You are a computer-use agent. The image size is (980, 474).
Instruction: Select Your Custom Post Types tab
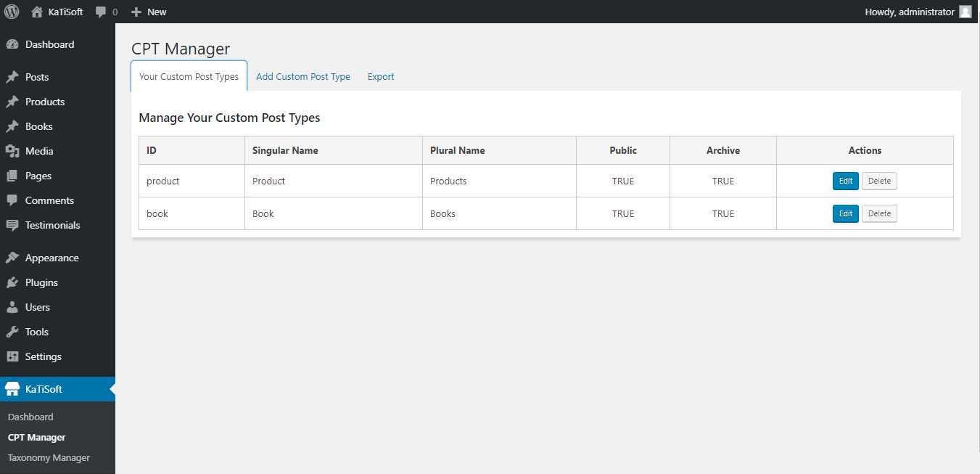(x=189, y=76)
